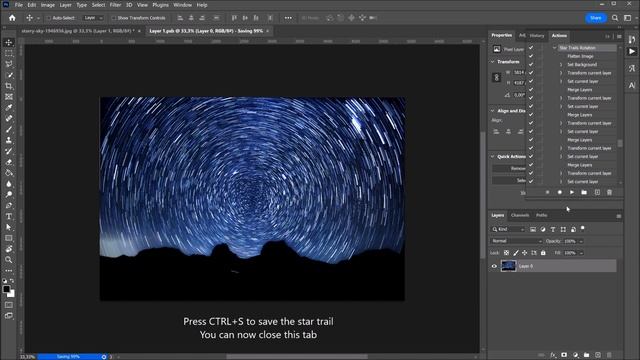Screen dimensions: 640x360
Task: Open the Opacity dropdown arrow
Action: 581,241
